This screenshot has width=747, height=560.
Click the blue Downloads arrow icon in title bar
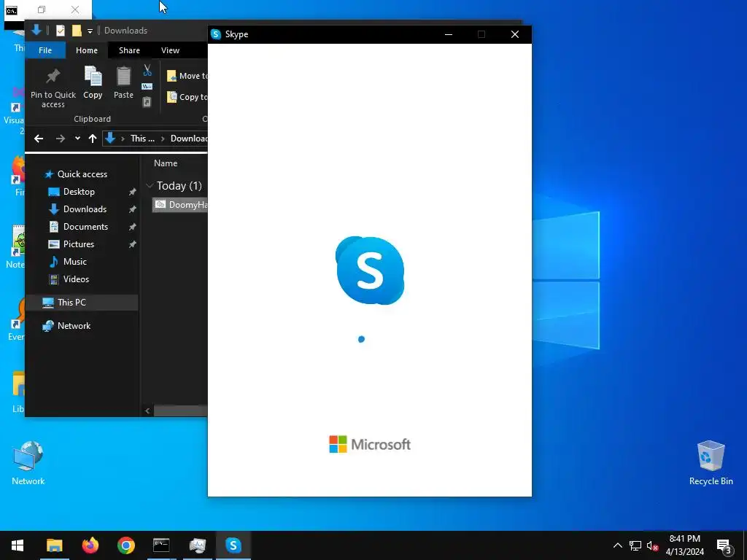pyautogui.click(x=36, y=30)
